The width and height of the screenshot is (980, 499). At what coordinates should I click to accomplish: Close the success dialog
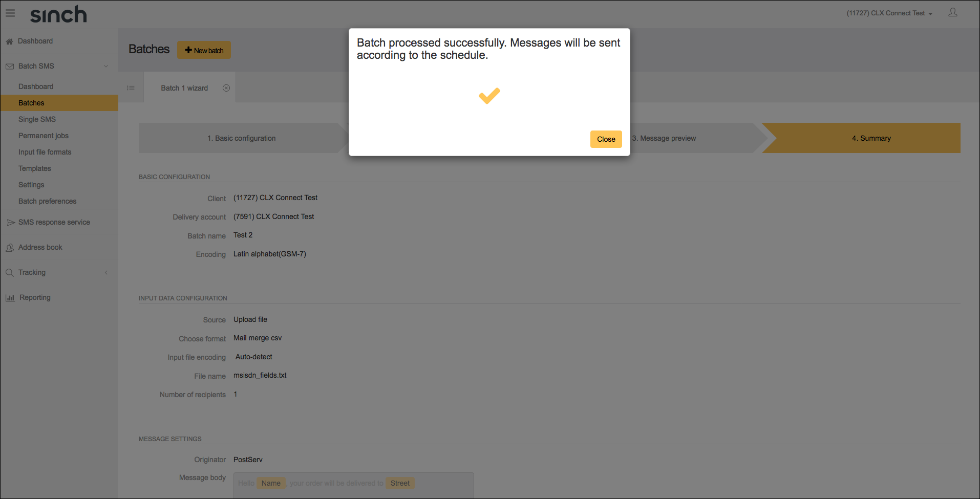point(606,139)
